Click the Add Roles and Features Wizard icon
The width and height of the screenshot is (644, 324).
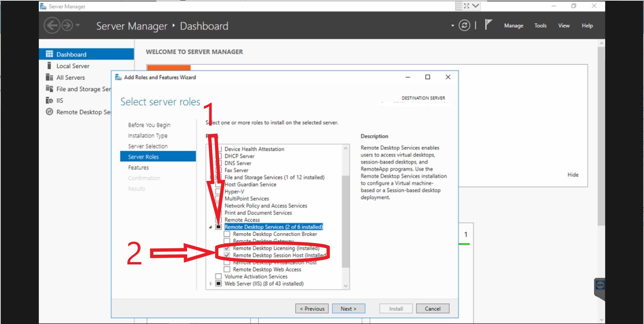point(118,77)
